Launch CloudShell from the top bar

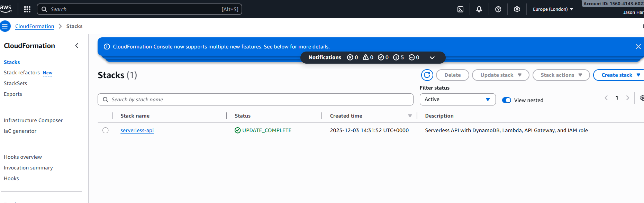[x=460, y=9]
